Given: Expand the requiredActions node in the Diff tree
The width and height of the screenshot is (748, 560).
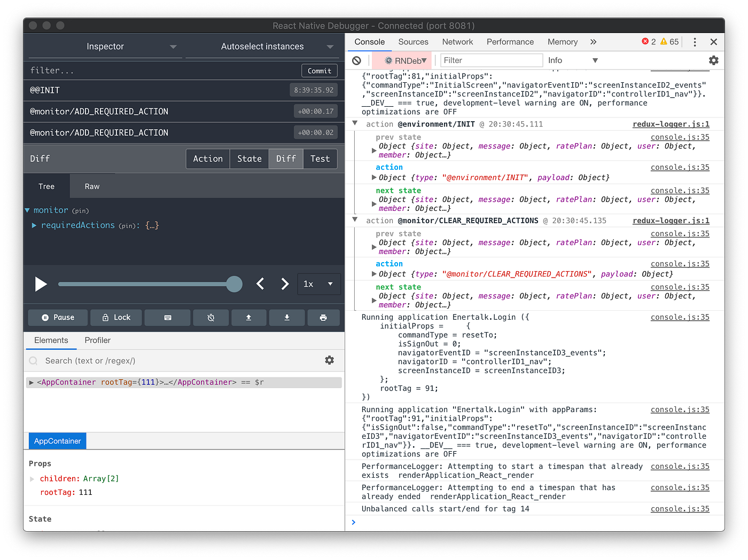Looking at the screenshot, I should [34, 225].
